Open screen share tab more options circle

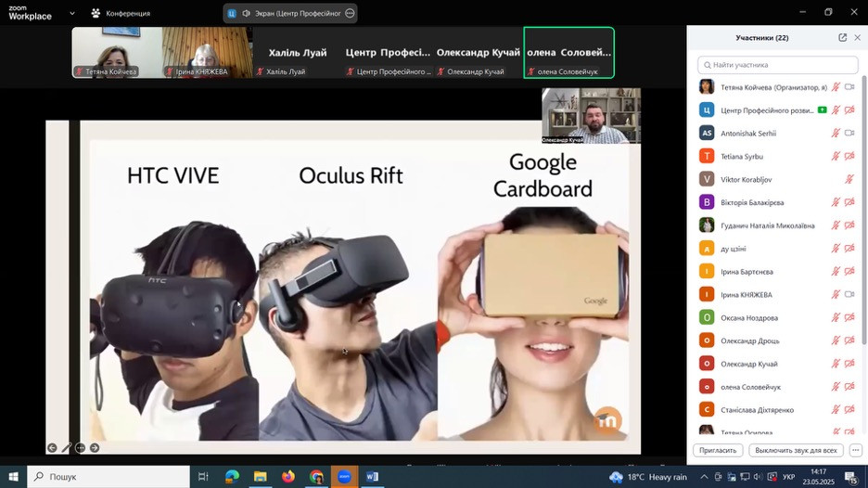(350, 13)
